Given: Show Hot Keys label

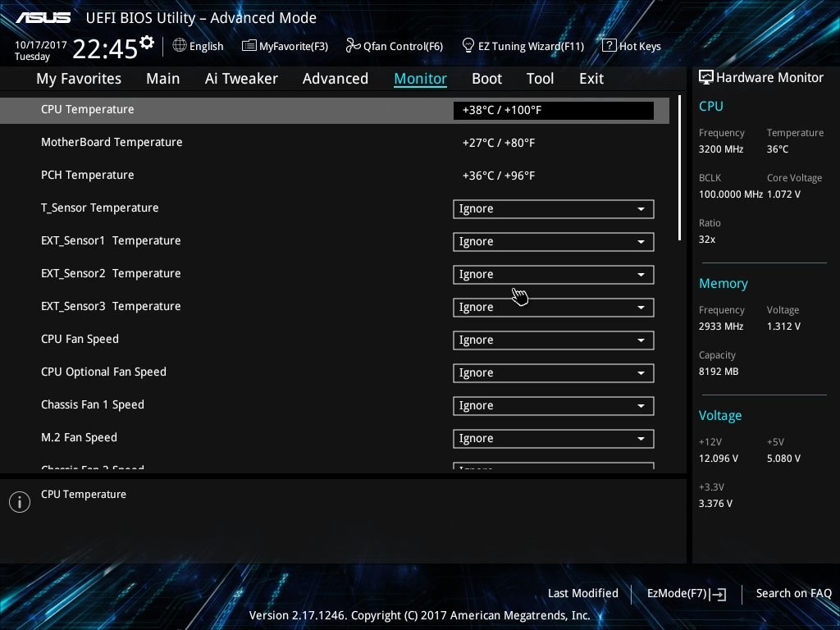Looking at the screenshot, I should pyautogui.click(x=640, y=47).
